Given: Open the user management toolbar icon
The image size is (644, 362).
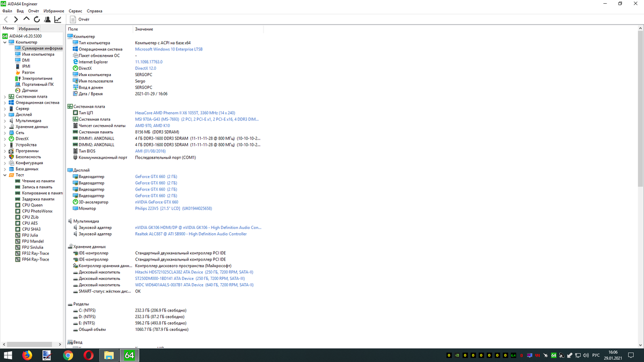Looking at the screenshot, I should [47, 19].
